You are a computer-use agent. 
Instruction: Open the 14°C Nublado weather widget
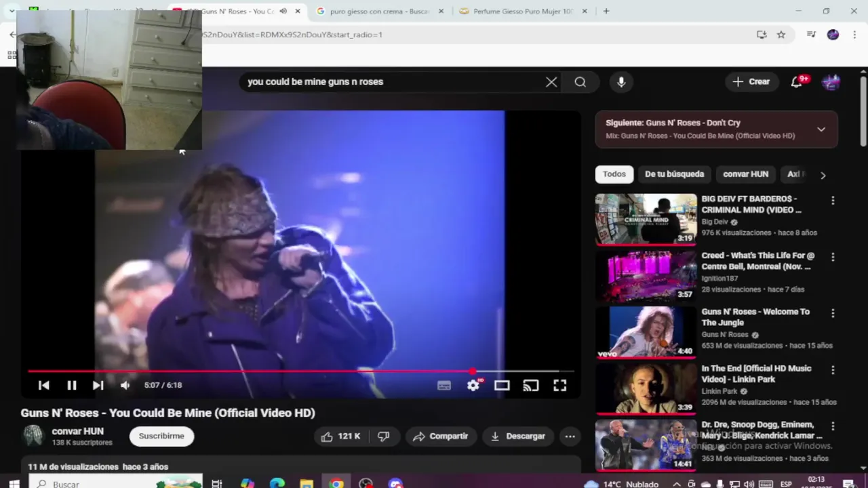[x=622, y=484]
